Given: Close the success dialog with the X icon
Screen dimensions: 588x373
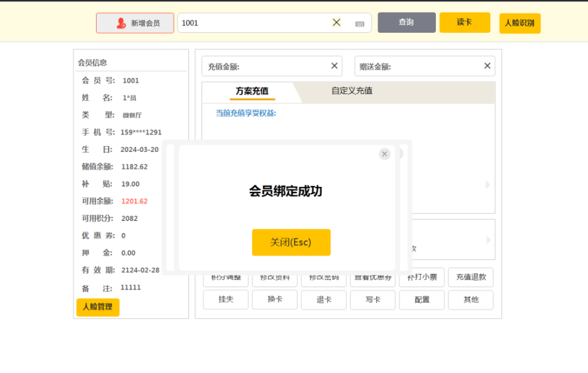Looking at the screenshot, I should pos(385,154).
